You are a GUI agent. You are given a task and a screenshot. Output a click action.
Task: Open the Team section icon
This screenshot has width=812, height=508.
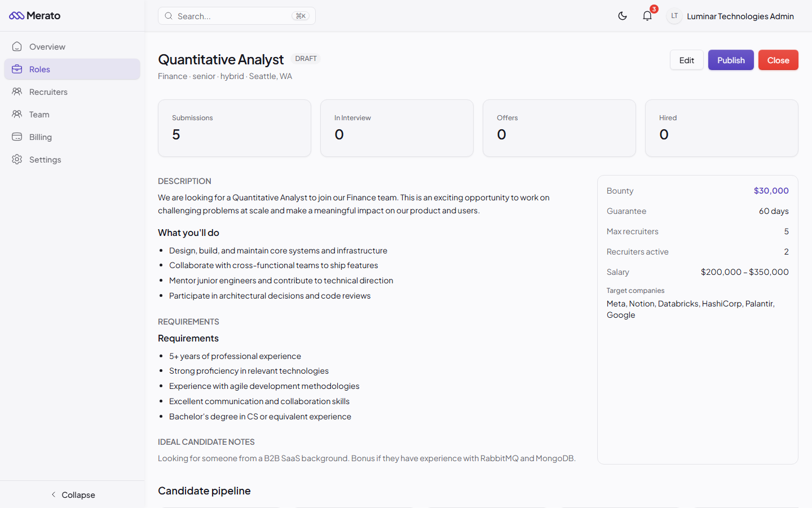(x=17, y=114)
